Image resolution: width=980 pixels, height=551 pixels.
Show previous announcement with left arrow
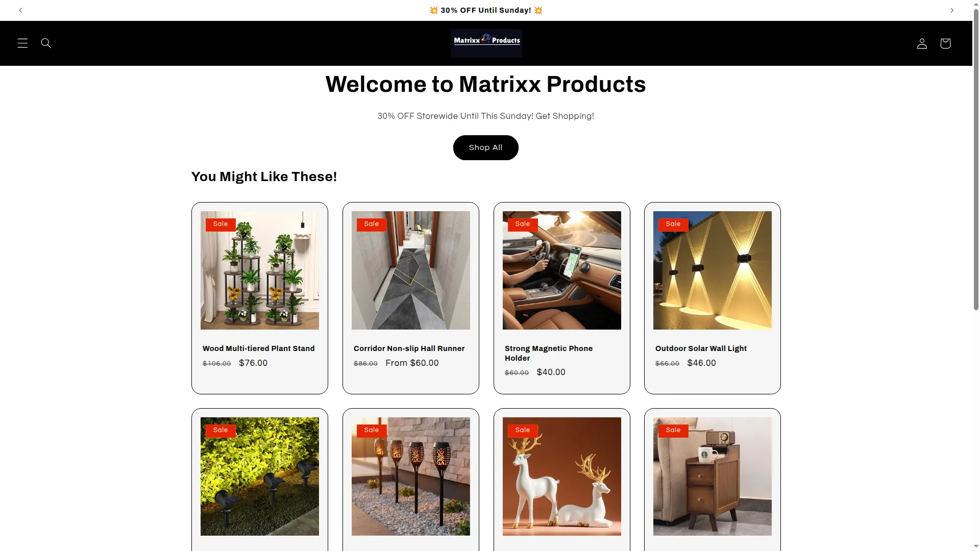21,10
